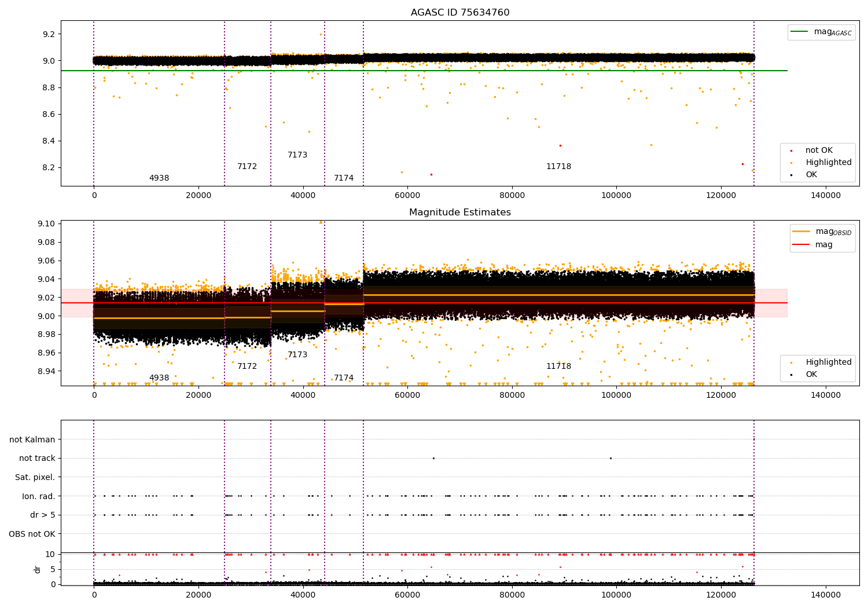Screen dimensions: 868x608
Task: Click the 'AGASC ID 75634760' plot title
Action: coord(460,13)
